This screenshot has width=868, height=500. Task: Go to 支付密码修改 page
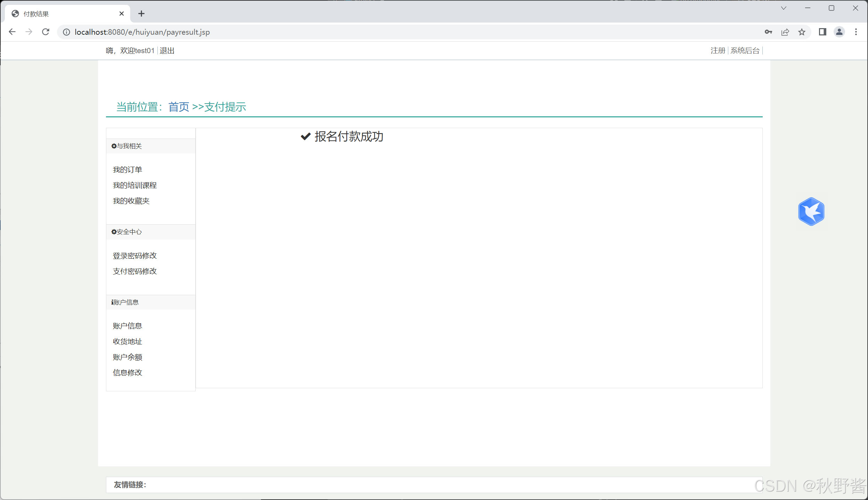(135, 271)
